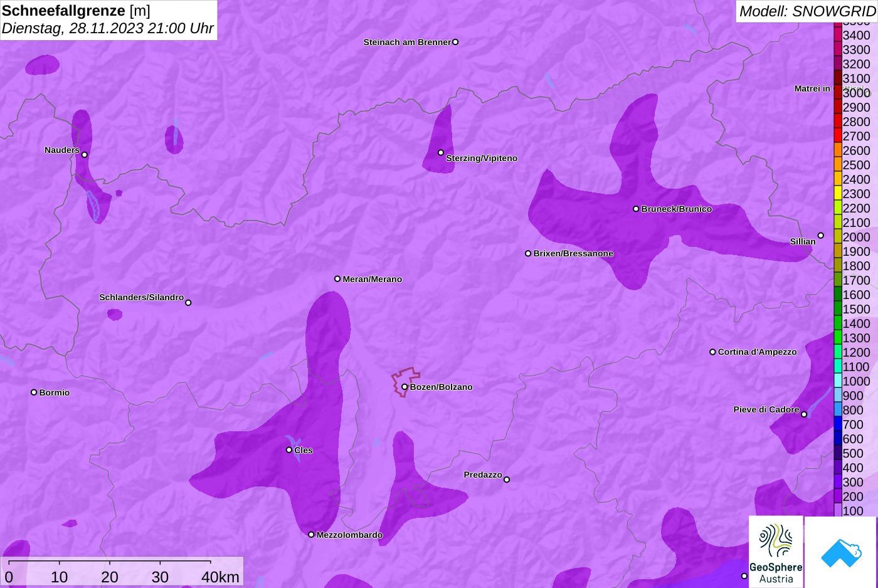
Task: Click the Predazzo marker dot
Action: (x=507, y=480)
